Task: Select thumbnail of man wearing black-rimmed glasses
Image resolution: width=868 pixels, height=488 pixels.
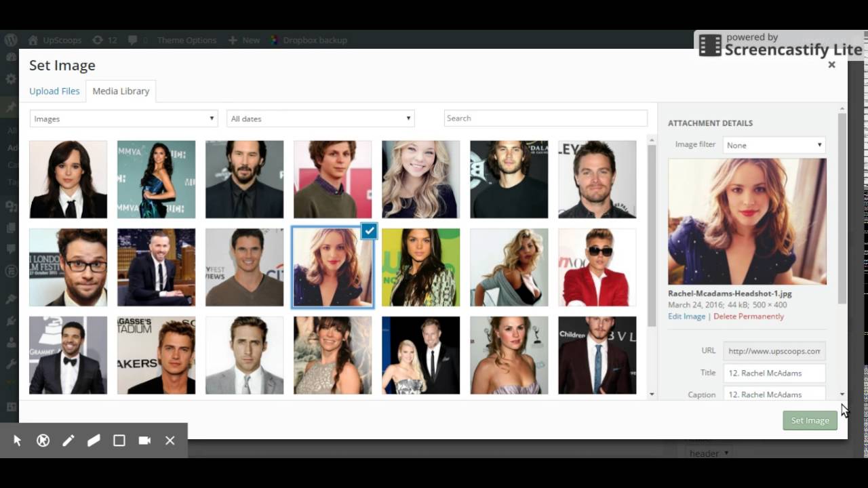Action: coord(68,267)
